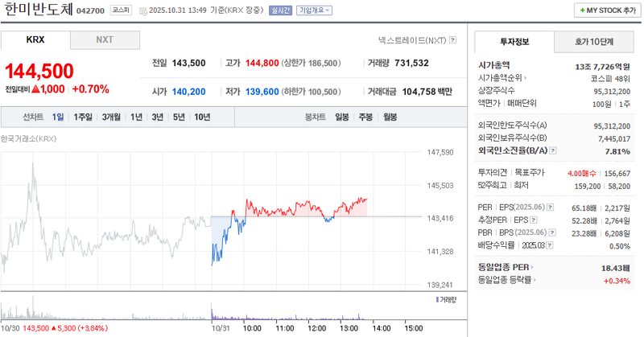
Task: Show the 월봉 monthly candle chart
Action: point(390,117)
